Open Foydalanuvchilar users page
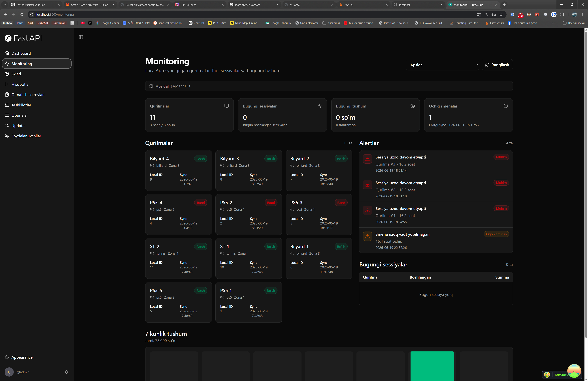Viewport: 588px width, 381px height. (x=37, y=136)
